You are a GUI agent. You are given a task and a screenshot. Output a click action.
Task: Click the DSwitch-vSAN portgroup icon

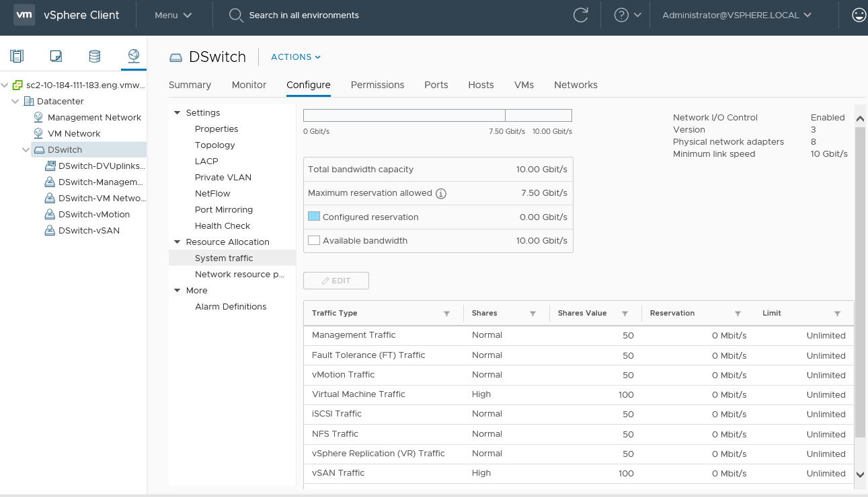coord(50,230)
